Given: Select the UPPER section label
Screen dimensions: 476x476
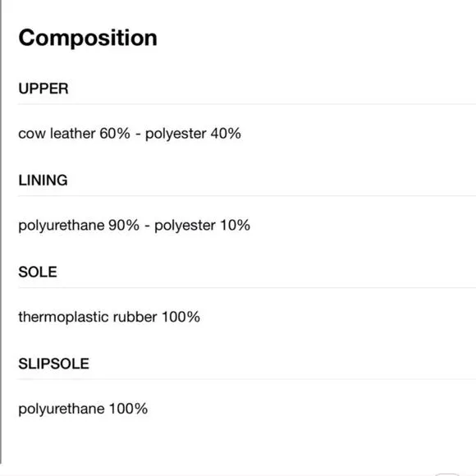Looking at the screenshot, I should click(43, 89).
